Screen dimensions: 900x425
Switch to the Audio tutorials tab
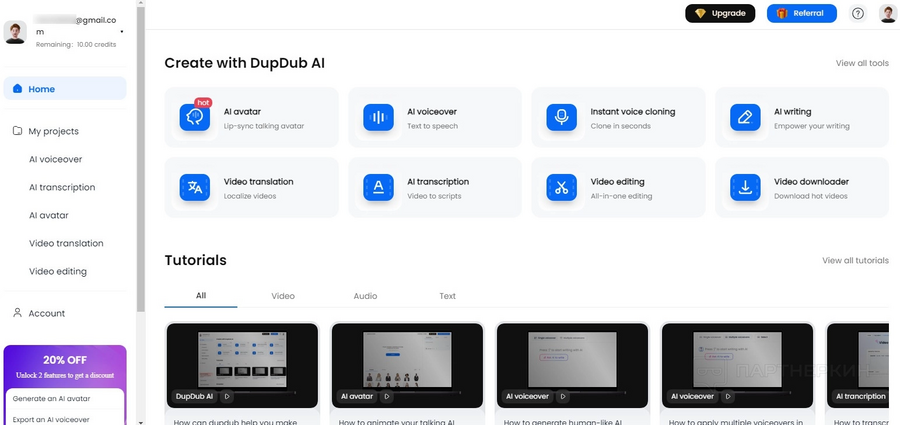[365, 296]
